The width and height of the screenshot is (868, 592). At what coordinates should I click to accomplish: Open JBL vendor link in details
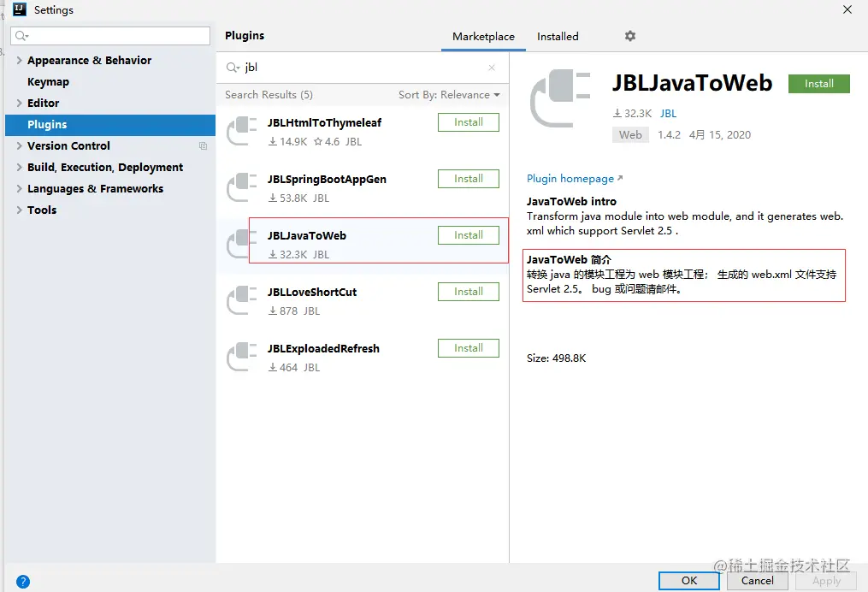[668, 114]
